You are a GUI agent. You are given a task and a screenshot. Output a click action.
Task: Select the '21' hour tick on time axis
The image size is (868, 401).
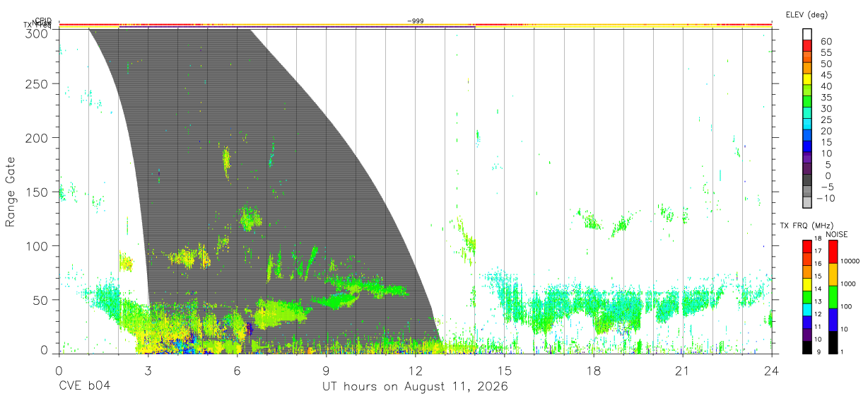683,371
